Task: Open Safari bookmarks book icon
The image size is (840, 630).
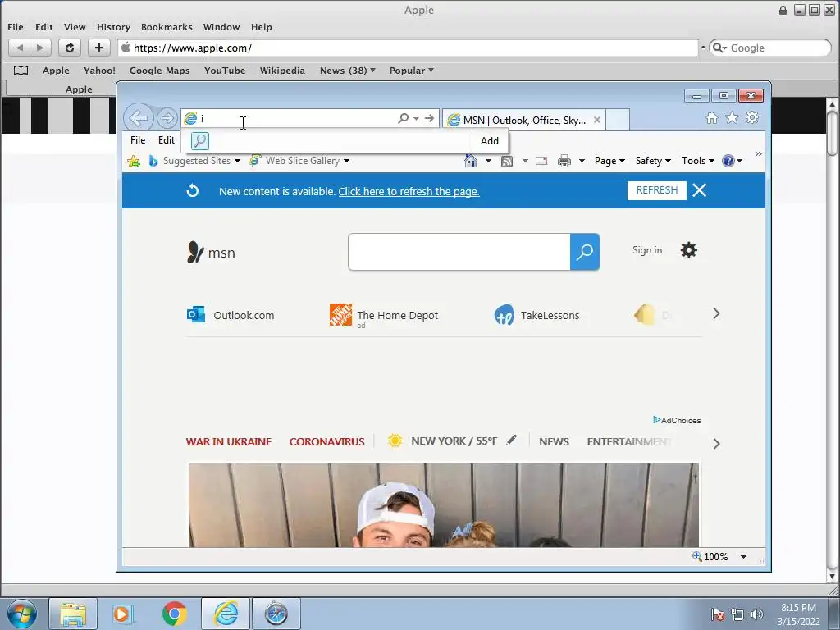Action: coord(21,71)
